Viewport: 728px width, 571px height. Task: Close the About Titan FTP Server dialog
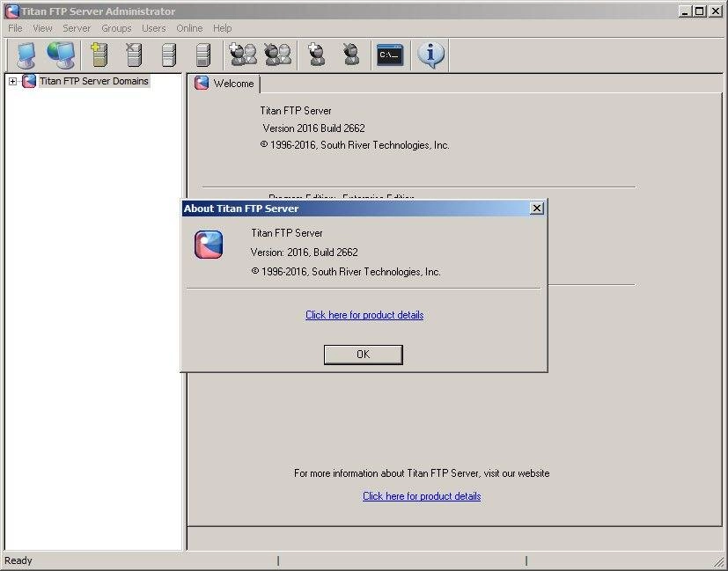(x=537, y=209)
